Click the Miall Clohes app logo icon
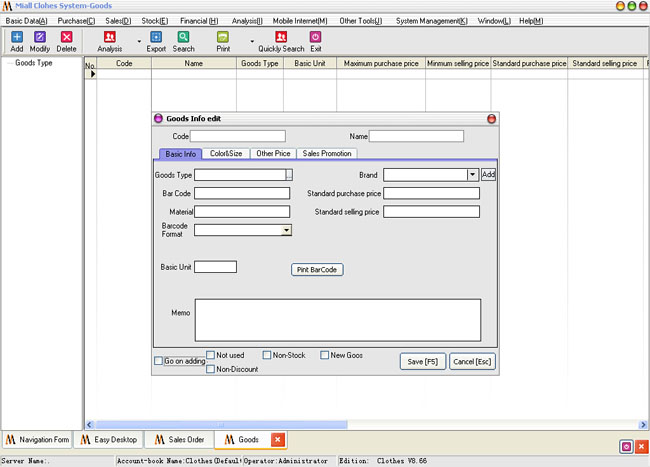The width and height of the screenshot is (650, 467). pos(7,6)
